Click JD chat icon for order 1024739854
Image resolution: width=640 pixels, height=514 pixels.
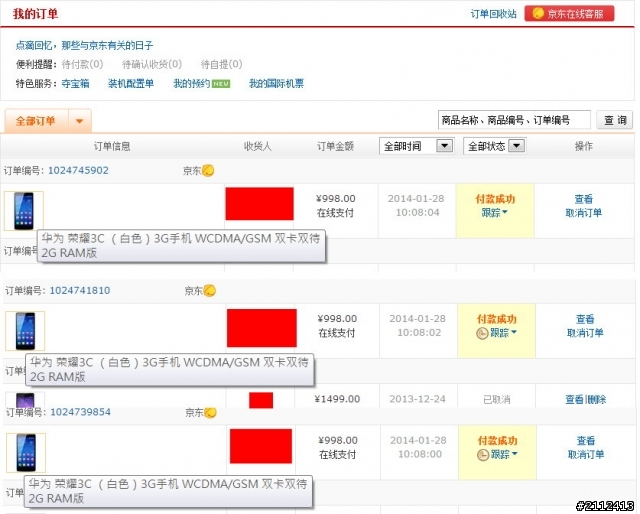pos(211,412)
